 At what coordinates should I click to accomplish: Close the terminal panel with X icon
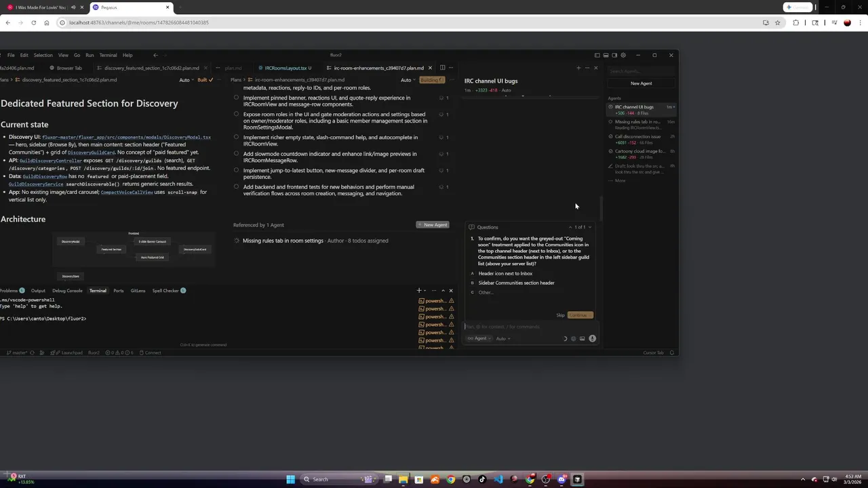click(x=451, y=290)
